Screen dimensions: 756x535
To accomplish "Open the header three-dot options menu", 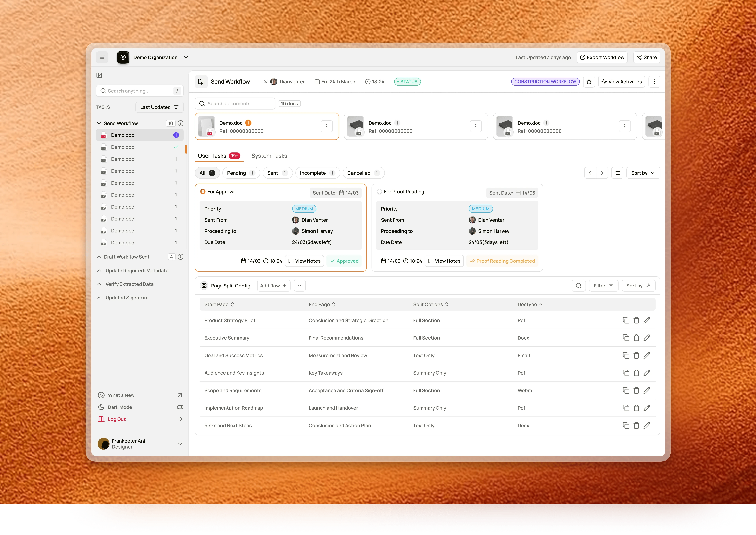I will [654, 82].
